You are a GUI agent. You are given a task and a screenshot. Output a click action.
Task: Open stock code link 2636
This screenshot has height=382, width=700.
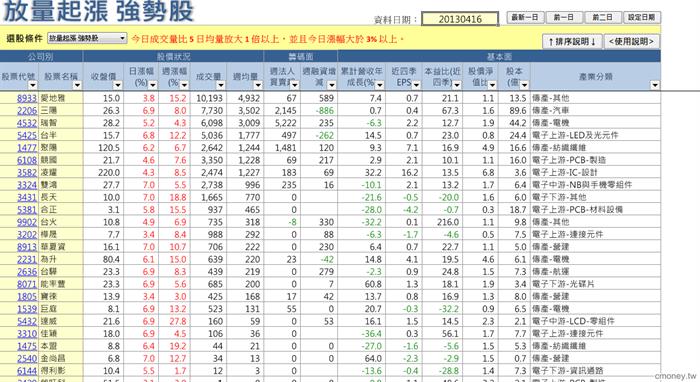click(x=27, y=272)
